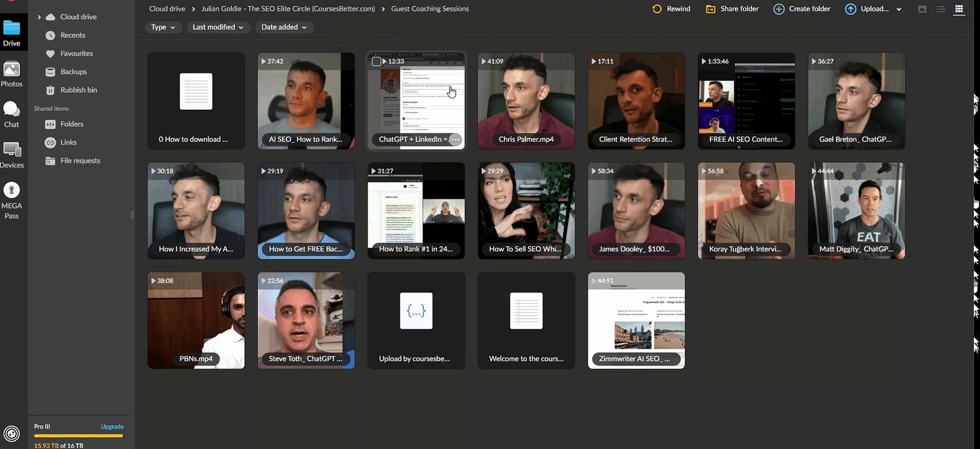Open options menu on ChatGPT + LinkedIn file
Viewport: 980px width, 449px height.
click(455, 140)
